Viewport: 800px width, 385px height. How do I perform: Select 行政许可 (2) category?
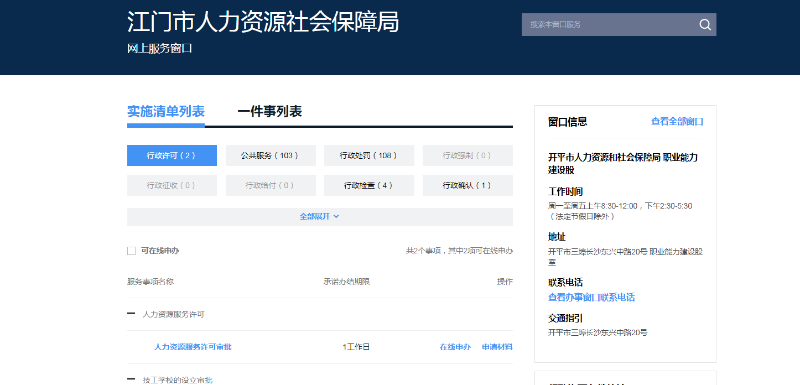[172, 156]
